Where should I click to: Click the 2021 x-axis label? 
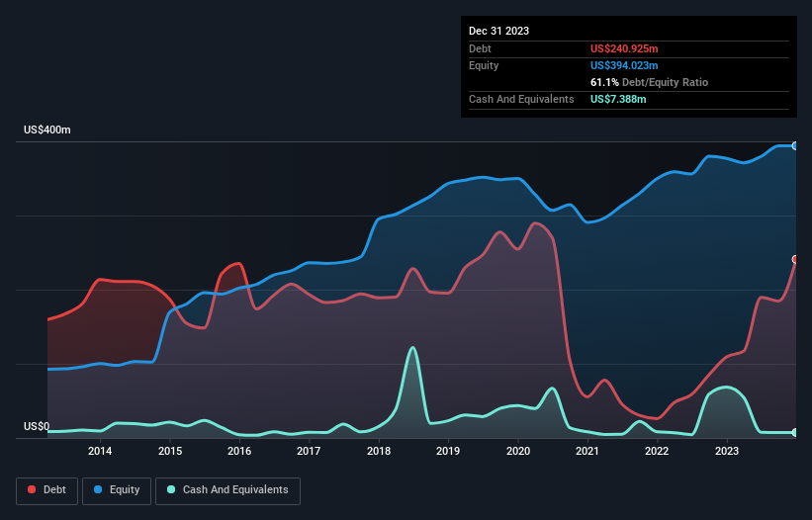tap(587, 451)
